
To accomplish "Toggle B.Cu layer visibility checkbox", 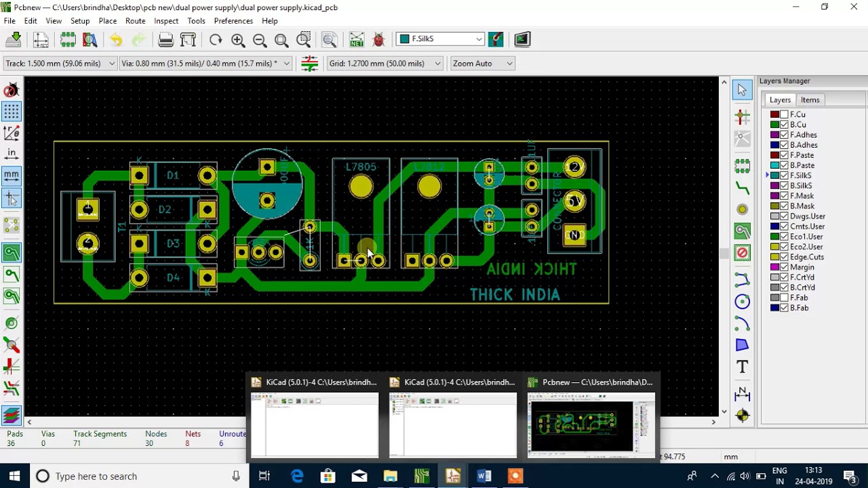I will coord(785,125).
